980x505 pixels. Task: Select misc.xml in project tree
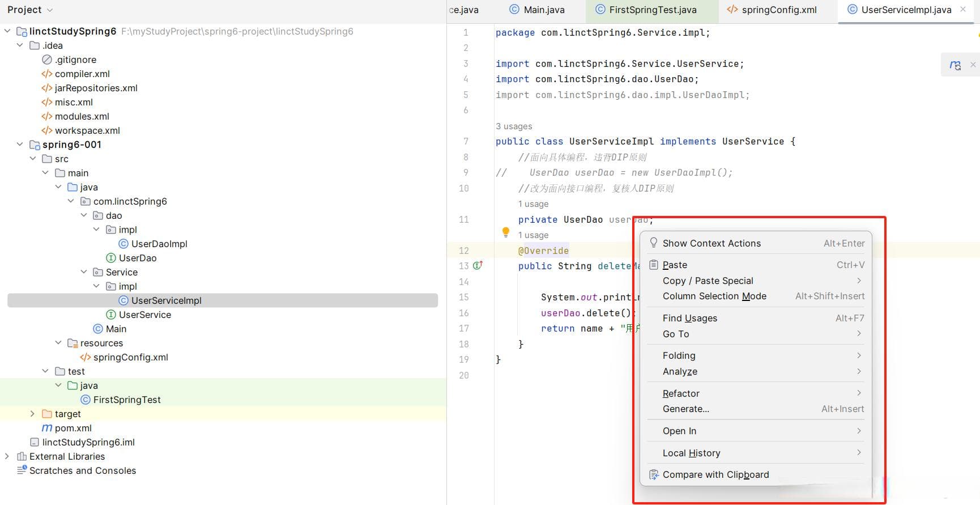[74, 102]
